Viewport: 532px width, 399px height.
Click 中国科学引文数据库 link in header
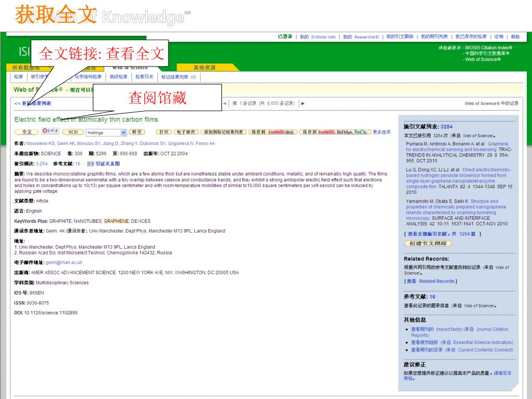coord(487,54)
